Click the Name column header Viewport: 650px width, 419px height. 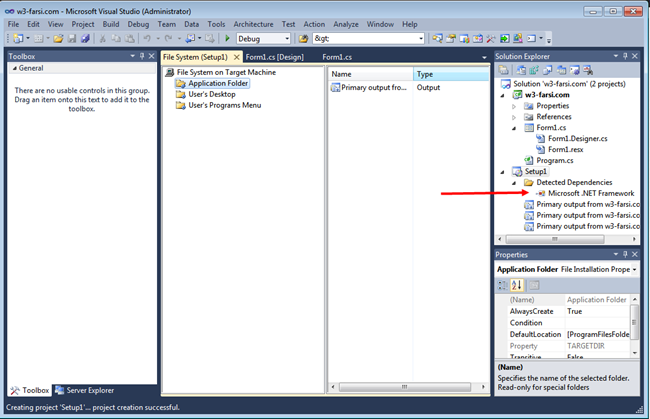coord(371,74)
